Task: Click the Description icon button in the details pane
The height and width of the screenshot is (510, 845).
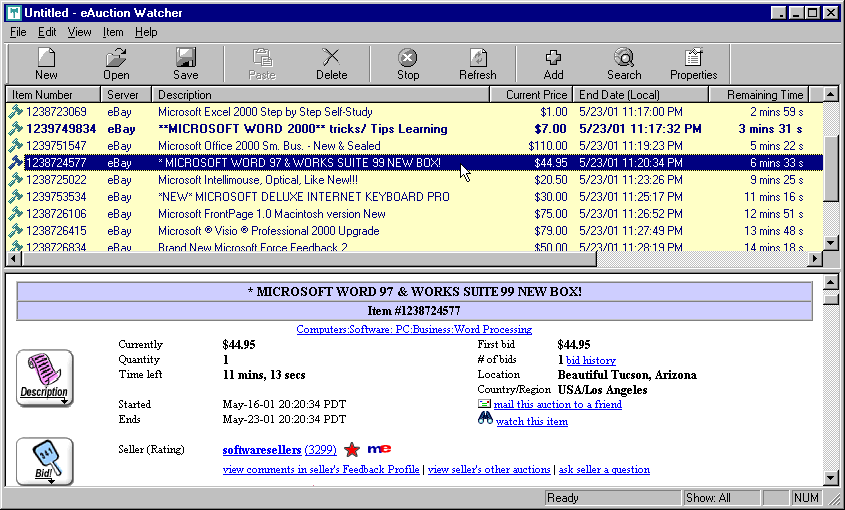Action: click(x=45, y=378)
